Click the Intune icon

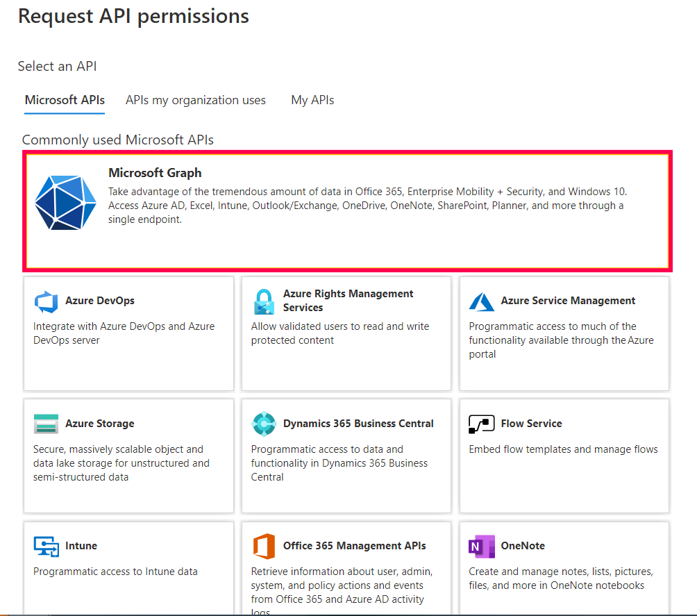tap(46, 547)
